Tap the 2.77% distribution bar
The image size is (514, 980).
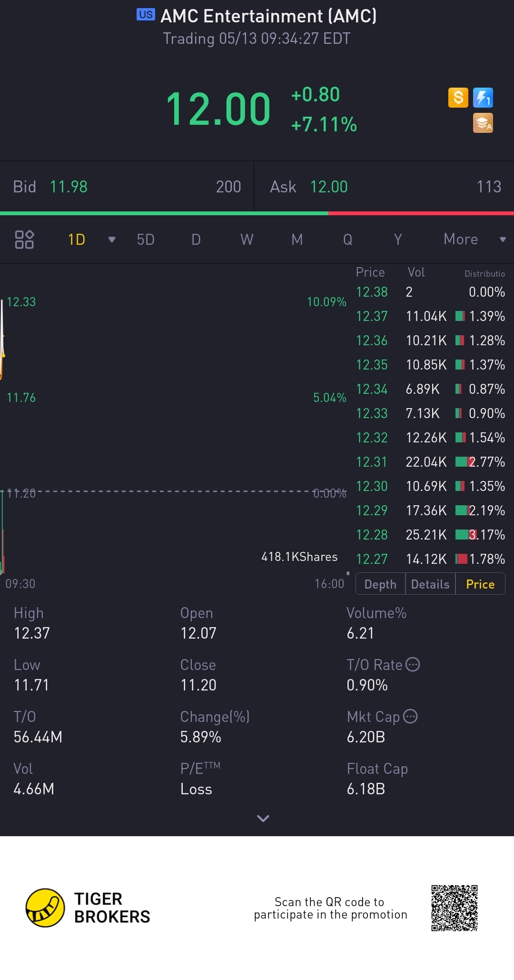tap(465, 462)
